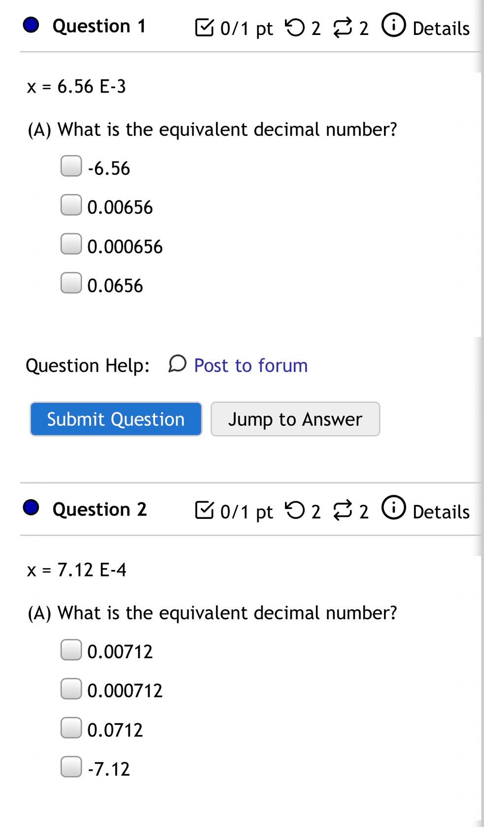This screenshot has height=827, width=504.
Task: Check the -7.12 answer option
Action: point(71,766)
